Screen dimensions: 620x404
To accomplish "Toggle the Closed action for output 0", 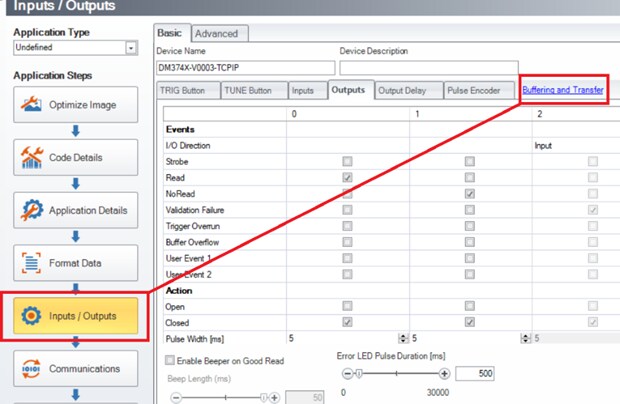I will click(x=347, y=322).
